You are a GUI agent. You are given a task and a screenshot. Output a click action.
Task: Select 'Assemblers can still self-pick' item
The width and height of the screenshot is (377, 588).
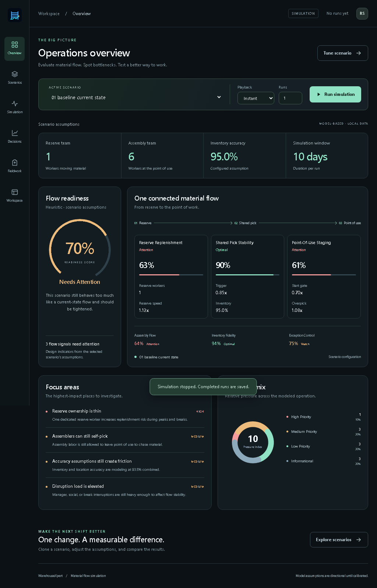[x=125, y=440]
